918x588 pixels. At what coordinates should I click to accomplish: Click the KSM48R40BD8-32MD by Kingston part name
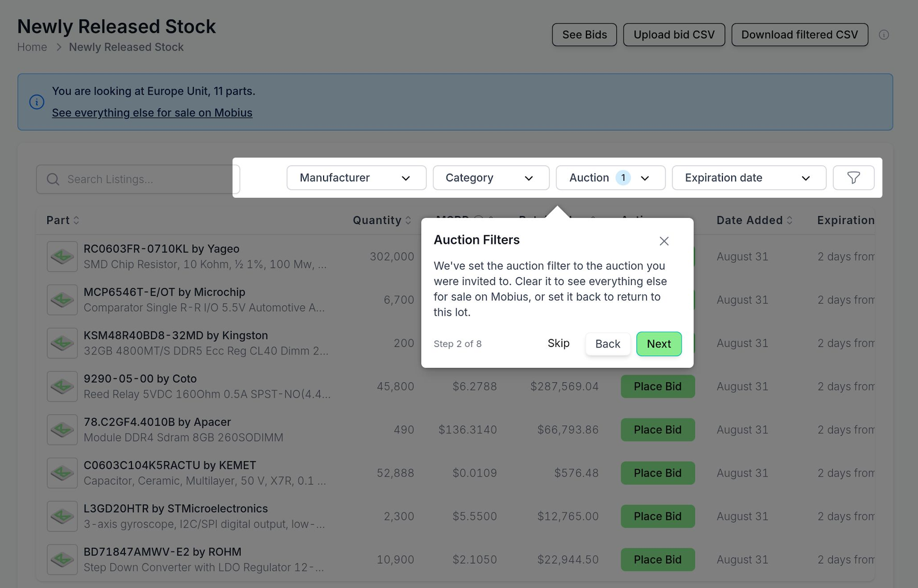click(176, 336)
